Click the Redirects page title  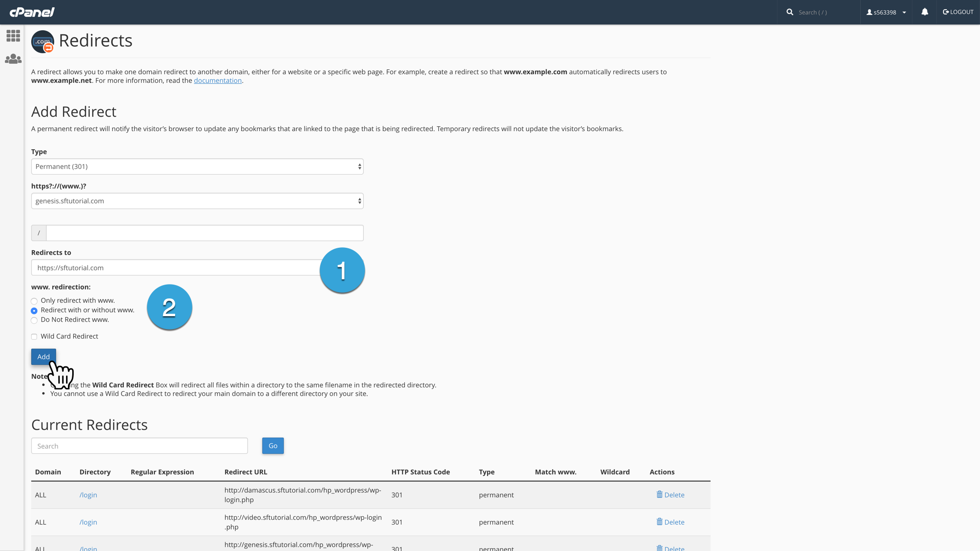tap(96, 41)
